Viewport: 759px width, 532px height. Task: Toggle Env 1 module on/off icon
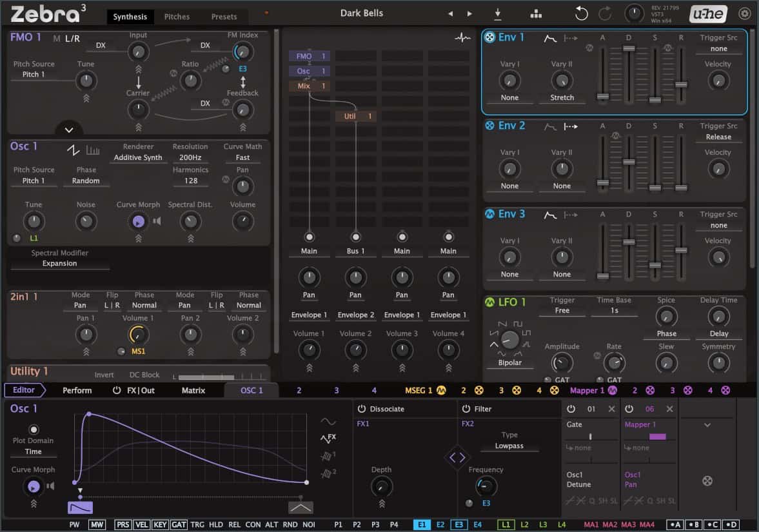click(x=489, y=37)
